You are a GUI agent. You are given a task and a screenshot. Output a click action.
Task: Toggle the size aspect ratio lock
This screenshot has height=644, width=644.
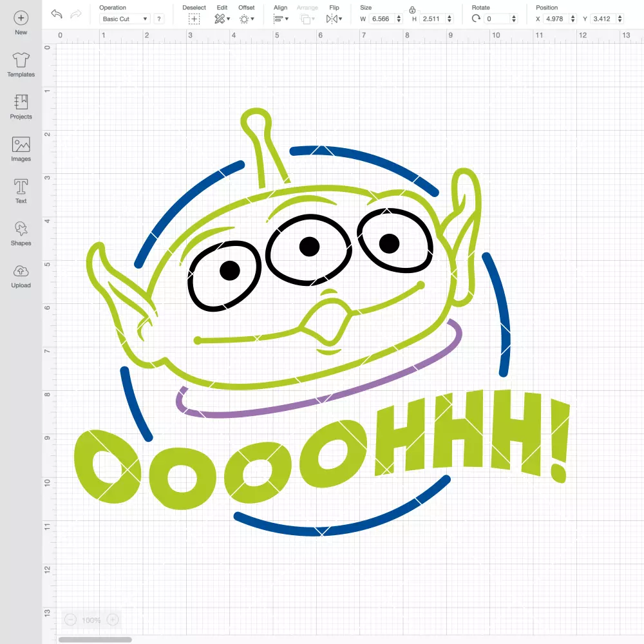click(x=412, y=10)
